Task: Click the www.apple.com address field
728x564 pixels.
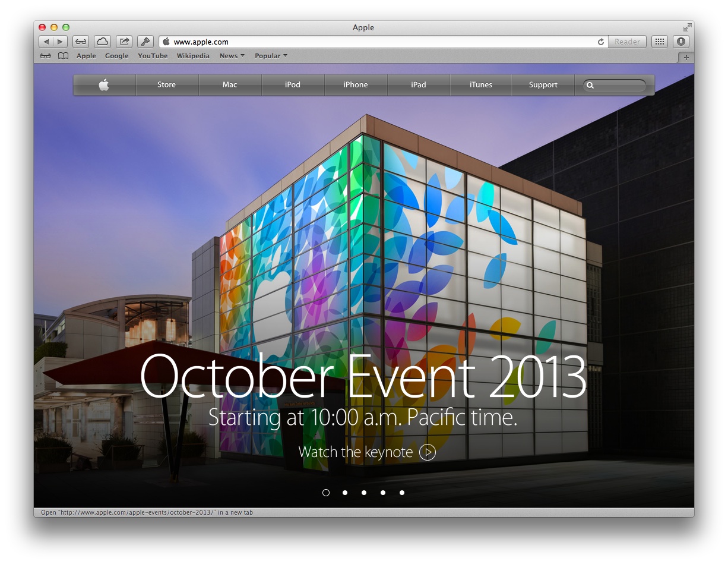Action: click(x=383, y=42)
